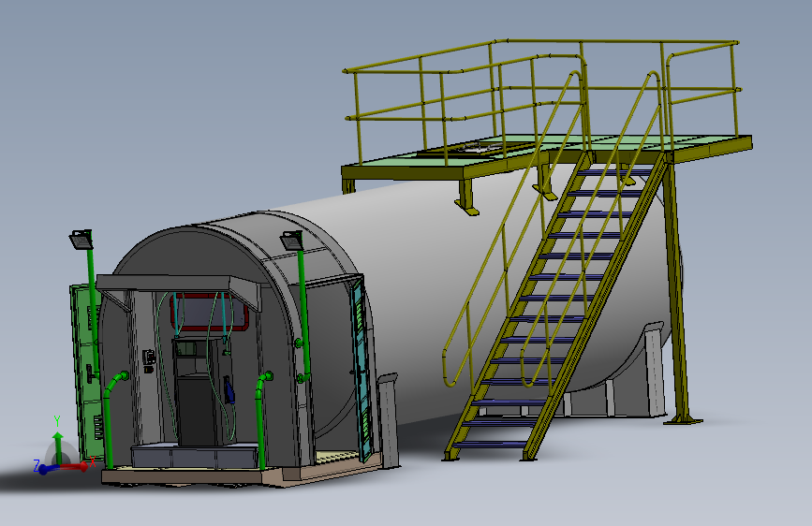Select the floodlight on the left green pole
Screen dimensions: 812x526
81,240
